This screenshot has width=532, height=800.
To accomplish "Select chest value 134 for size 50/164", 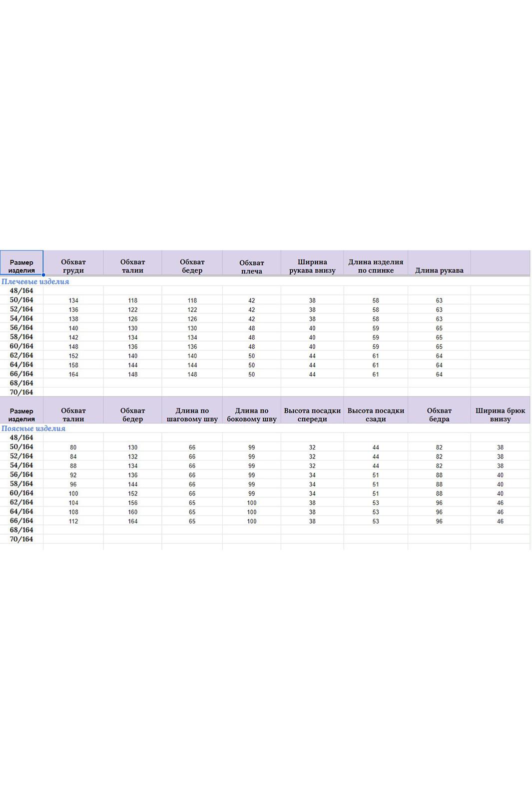I will tap(73, 300).
